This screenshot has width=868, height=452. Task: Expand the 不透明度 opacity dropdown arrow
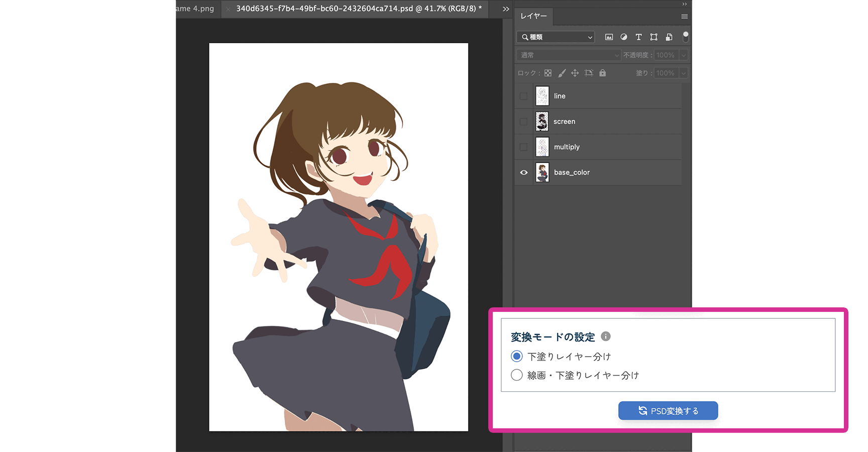point(683,55)
